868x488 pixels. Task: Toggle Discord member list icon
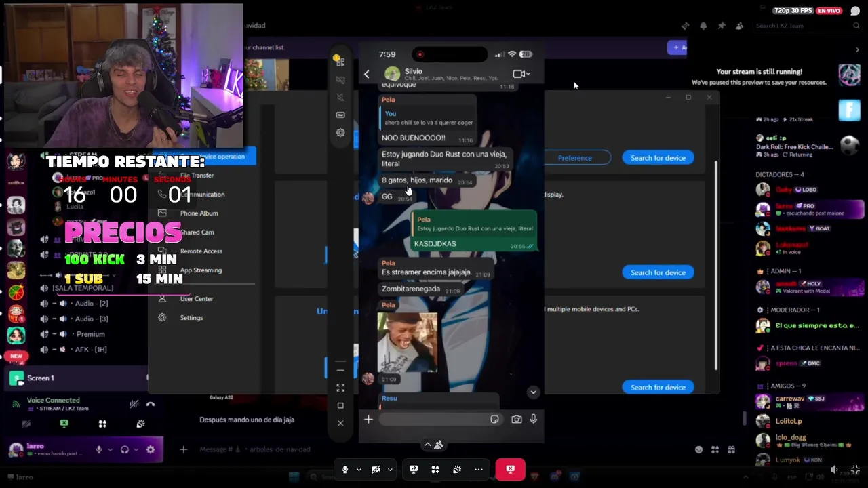[x=739, y=26]
